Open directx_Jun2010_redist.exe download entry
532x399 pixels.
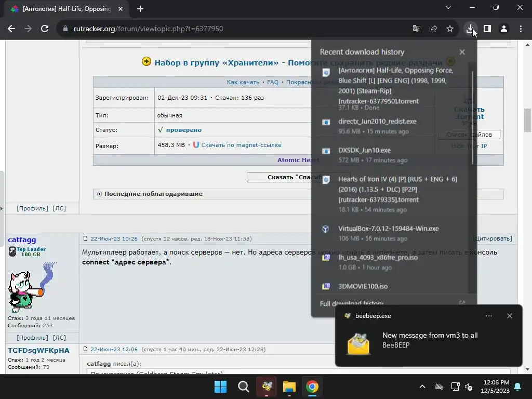392,126
